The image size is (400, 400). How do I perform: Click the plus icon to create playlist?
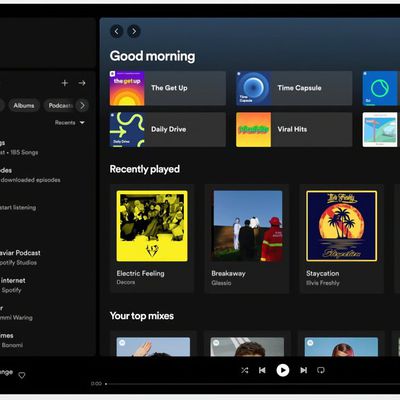tap(65, 83)
